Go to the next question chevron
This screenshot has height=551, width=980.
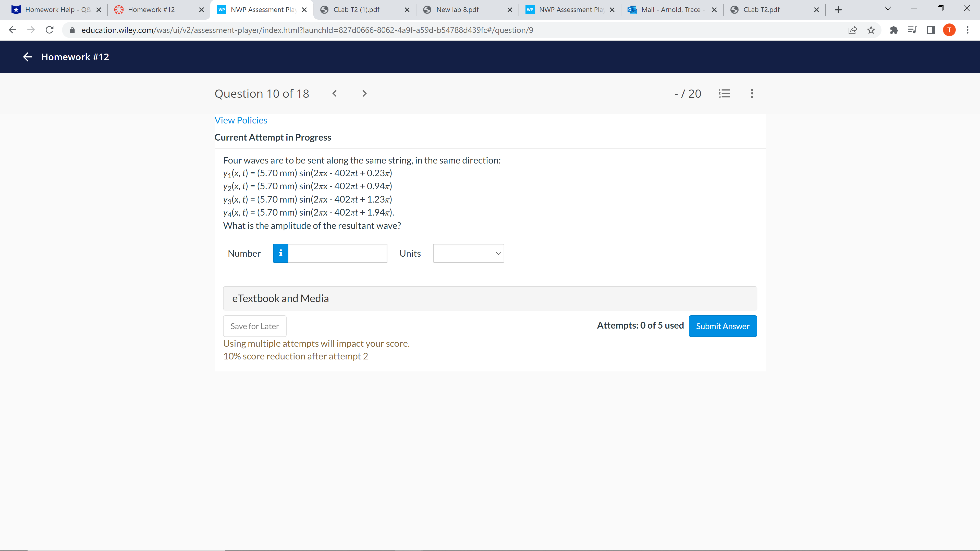[364, 94]
